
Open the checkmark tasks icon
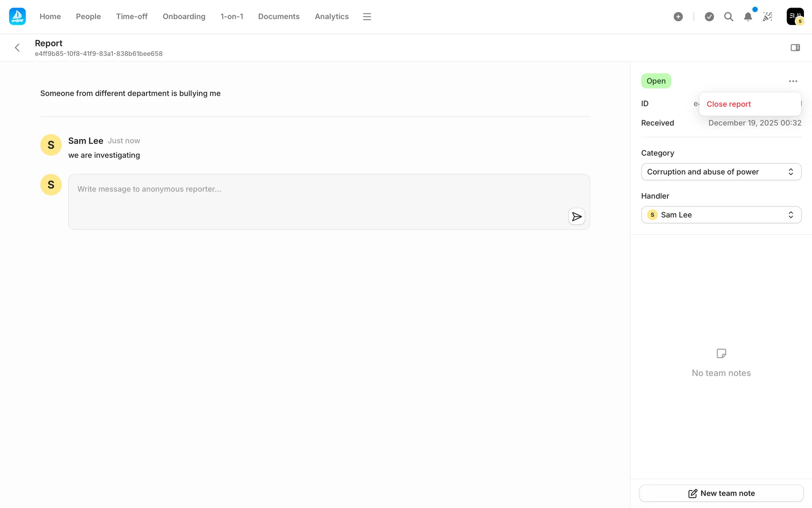709,17
